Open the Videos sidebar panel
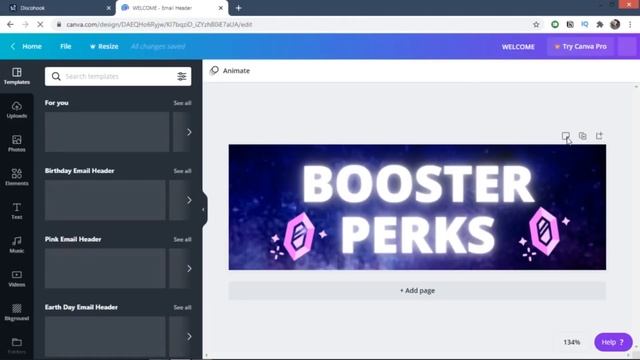 click(17, 279)
